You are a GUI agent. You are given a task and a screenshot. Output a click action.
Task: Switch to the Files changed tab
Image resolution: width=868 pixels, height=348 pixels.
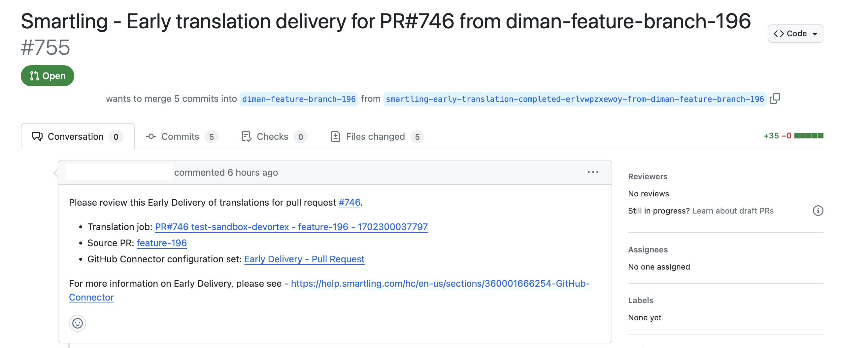pos(375,136)
